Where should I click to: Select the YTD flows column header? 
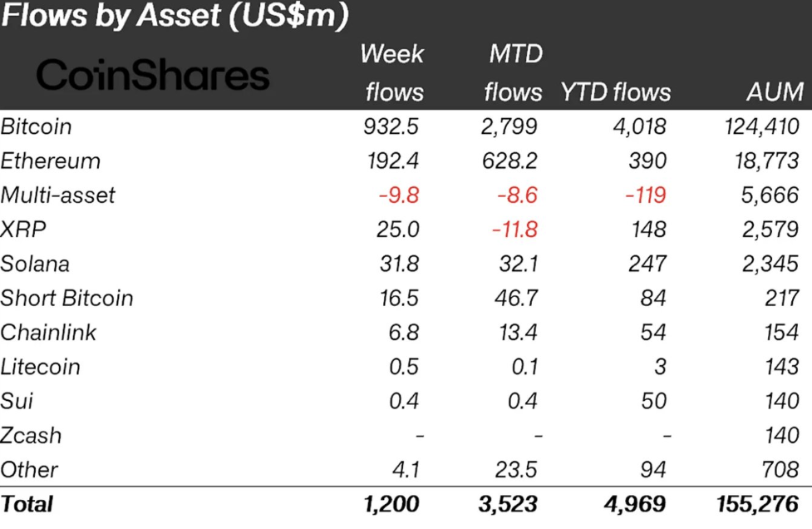coord(616,92)
